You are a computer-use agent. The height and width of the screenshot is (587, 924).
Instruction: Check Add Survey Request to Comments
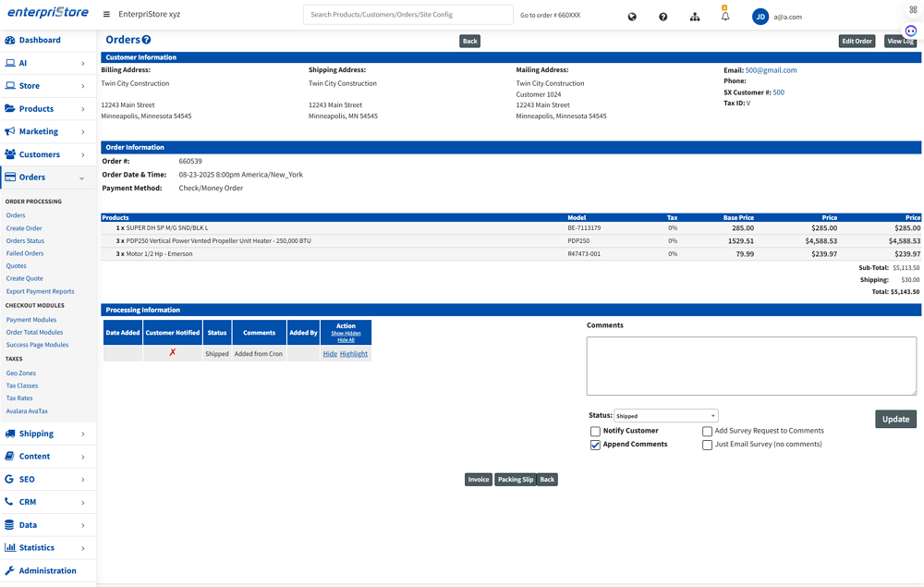pyautogui.click(x=707, y=432)
